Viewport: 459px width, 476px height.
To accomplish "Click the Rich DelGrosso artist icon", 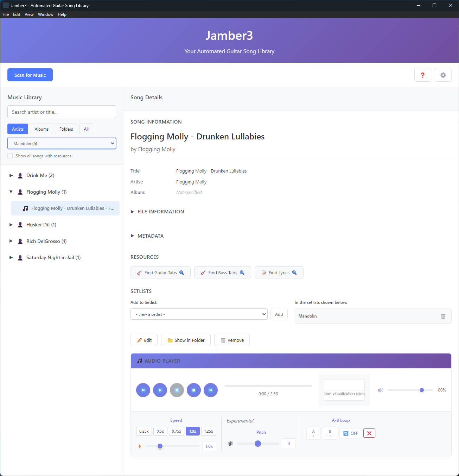I will pyautogui.click(x=20, y=242).
